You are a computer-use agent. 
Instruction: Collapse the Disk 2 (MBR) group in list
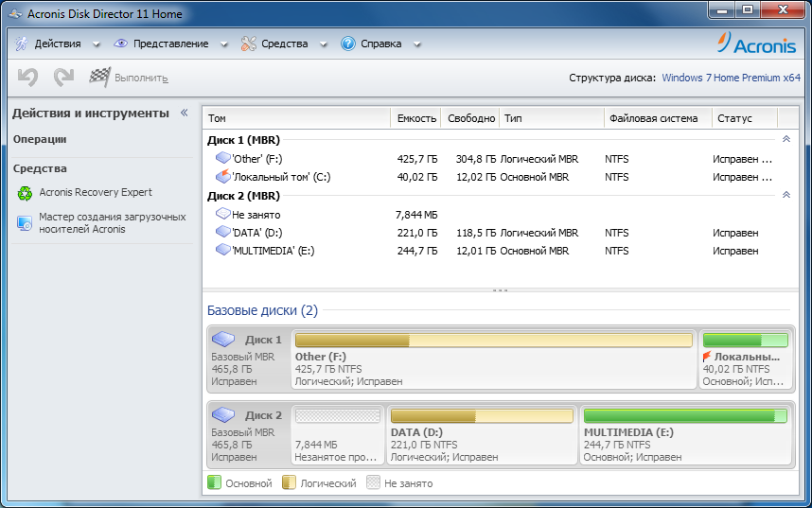tap(785, 195)
